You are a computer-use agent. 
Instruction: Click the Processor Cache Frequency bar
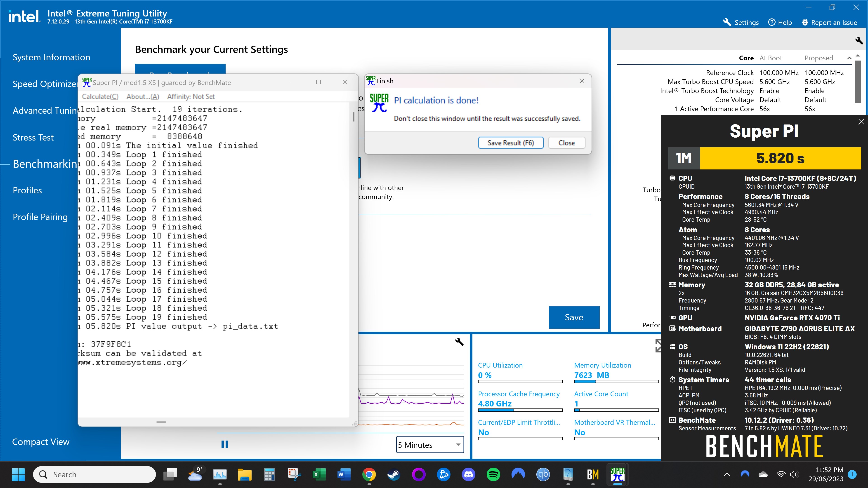520,410
